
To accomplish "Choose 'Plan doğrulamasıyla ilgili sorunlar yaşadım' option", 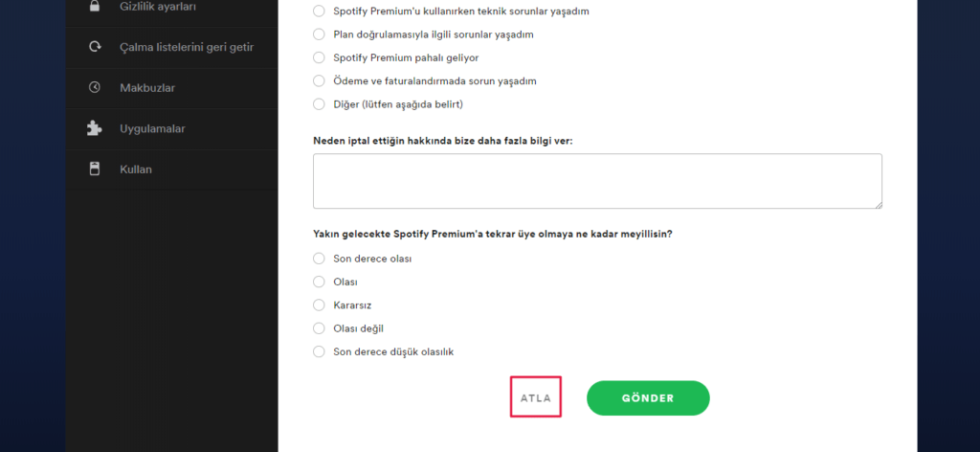I will coord(320,34).
